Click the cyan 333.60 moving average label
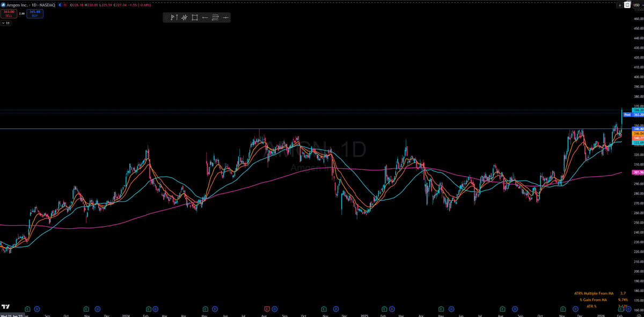 (638, 142)
